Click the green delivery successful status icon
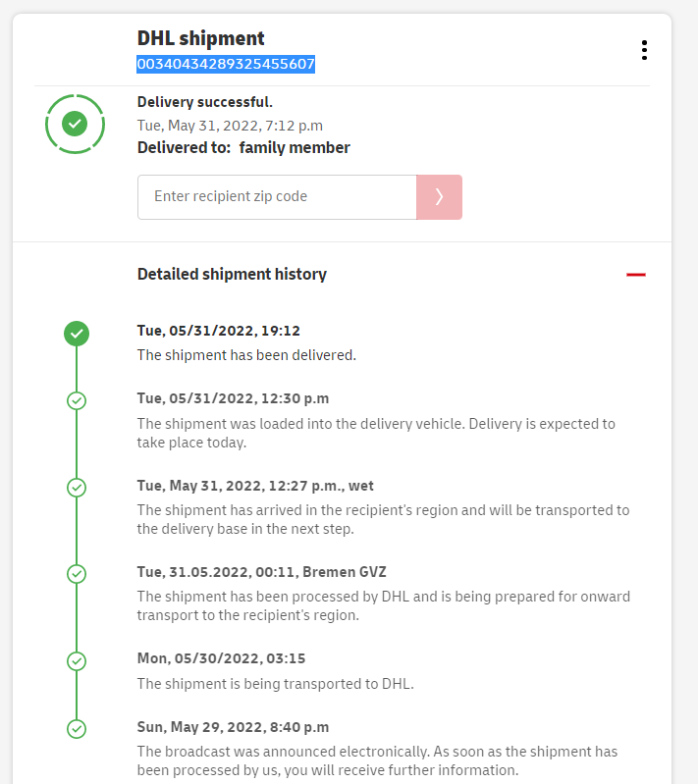Viewport: 698px width, 784px height. [75, 124]
